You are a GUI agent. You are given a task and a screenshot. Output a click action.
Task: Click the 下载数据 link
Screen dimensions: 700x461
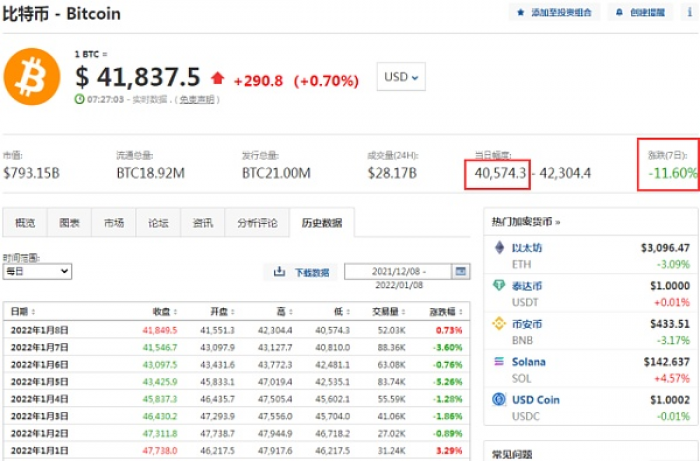tap(312, 272)
